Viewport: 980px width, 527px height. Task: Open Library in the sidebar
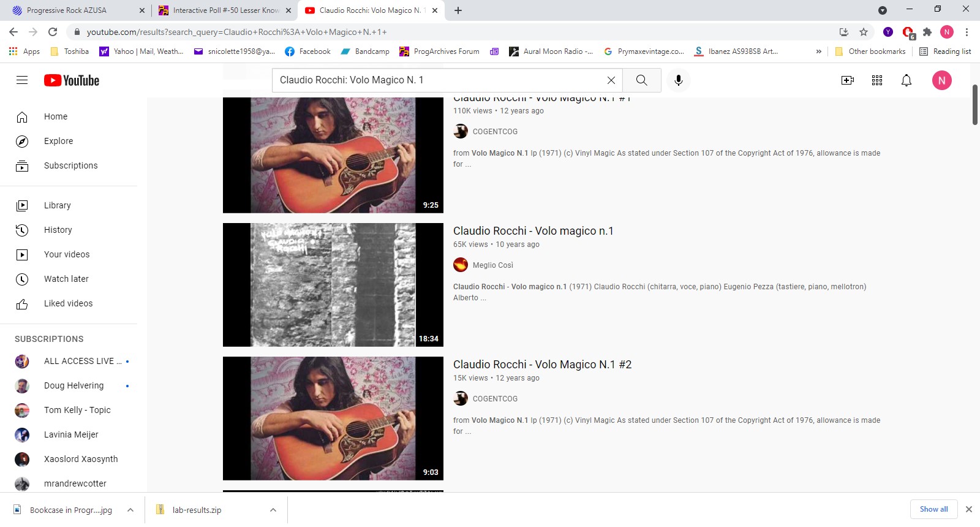pos(69,205)
